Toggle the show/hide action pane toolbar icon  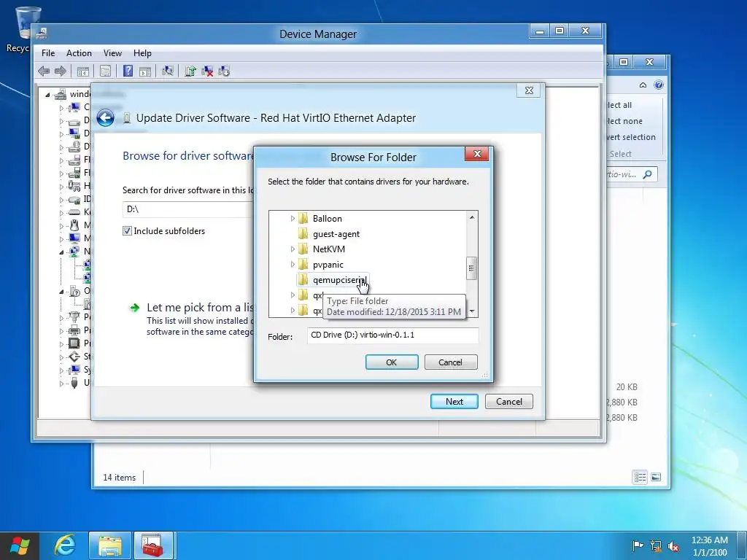[145, 71]
